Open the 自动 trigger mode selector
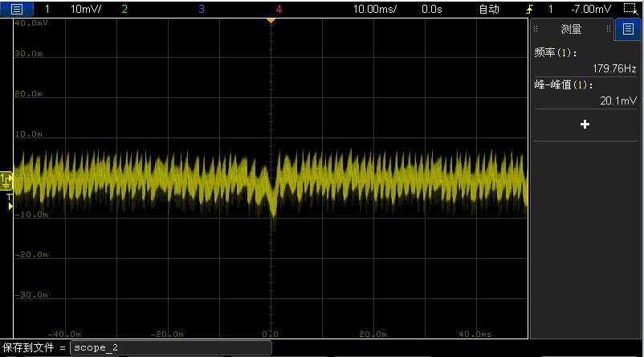 (x=488, y=10)
